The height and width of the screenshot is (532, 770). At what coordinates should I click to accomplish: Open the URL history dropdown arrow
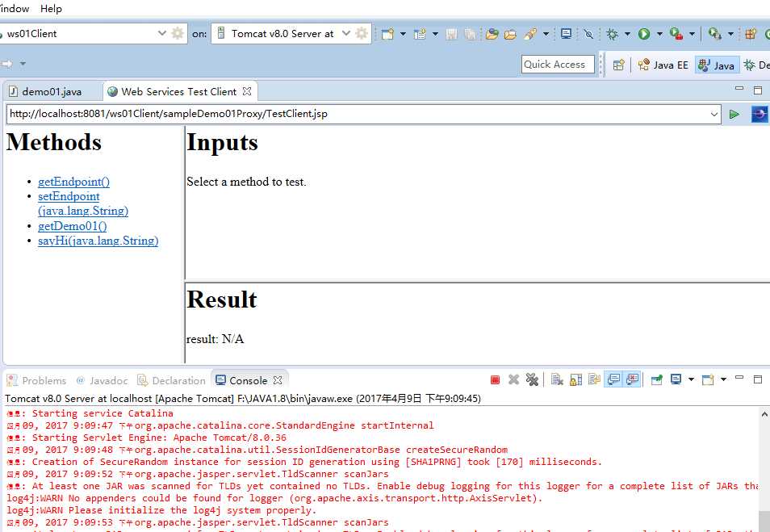714,114
